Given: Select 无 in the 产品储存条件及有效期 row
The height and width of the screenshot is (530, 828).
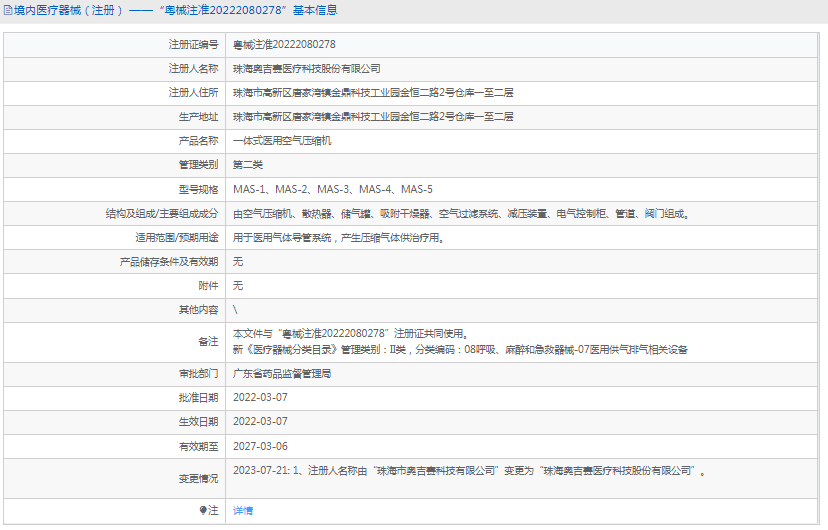Looking at the screenshot, I should coord(238,262).
